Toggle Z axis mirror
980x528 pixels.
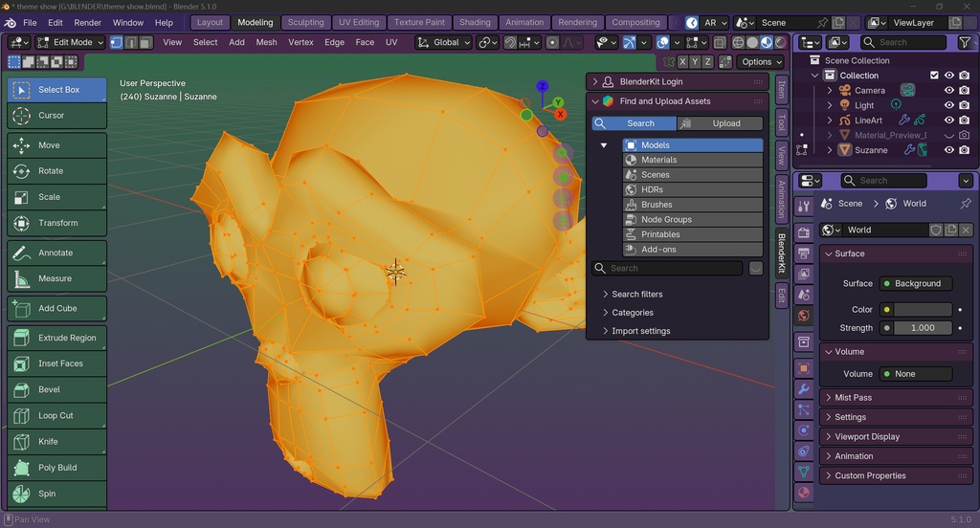[707, 62]
